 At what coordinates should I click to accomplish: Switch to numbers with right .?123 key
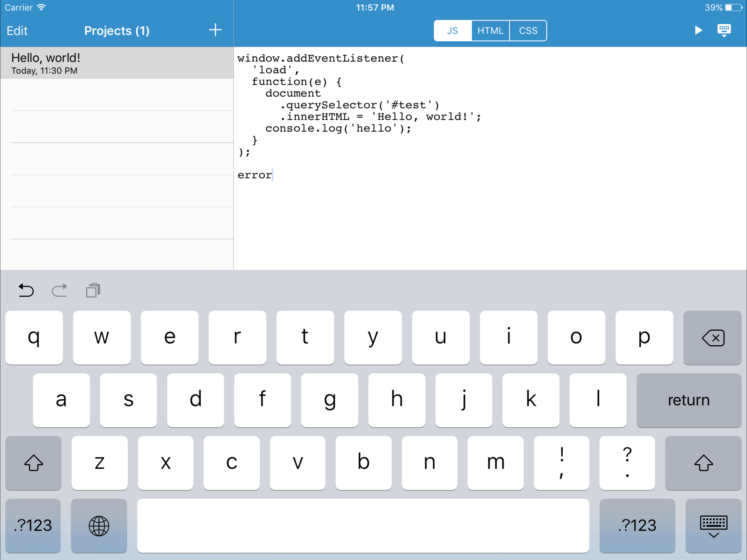637,526
